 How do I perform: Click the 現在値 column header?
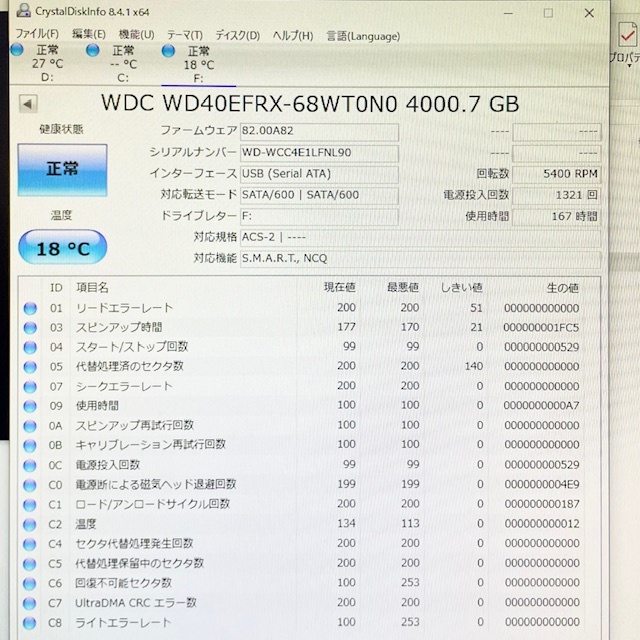point(340,287)
